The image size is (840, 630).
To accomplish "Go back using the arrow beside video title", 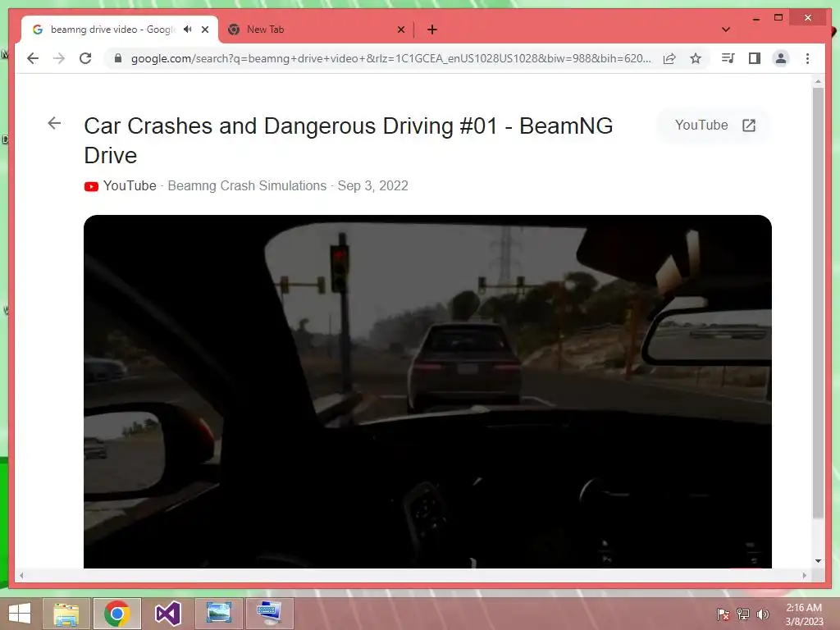I will (54, 123).
